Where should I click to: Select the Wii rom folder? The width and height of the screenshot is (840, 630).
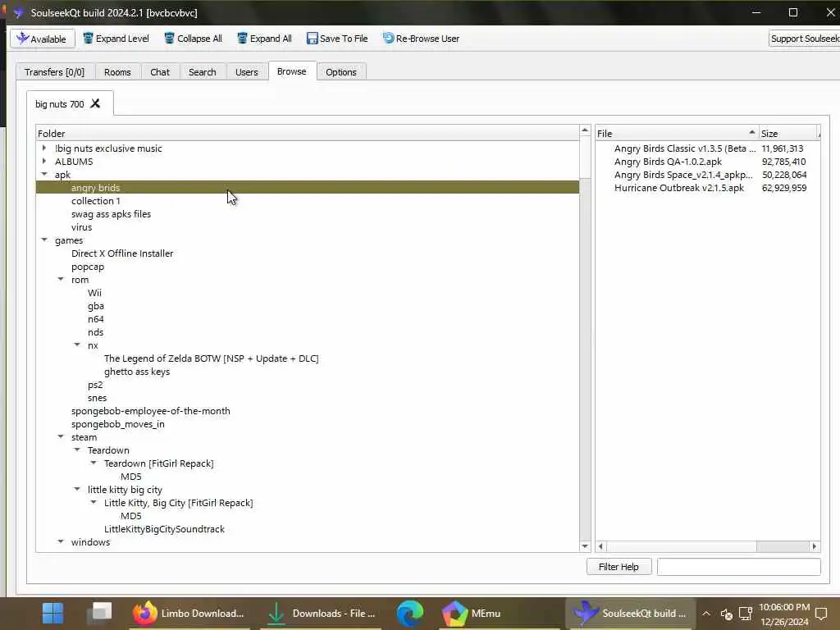[x=95, y=293]
